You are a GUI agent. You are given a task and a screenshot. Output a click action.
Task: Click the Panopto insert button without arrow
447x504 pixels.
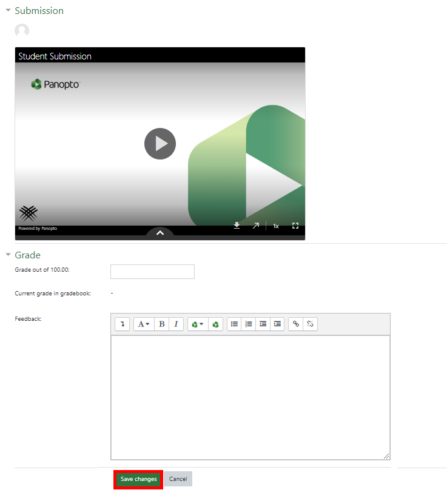pos(216,324)
